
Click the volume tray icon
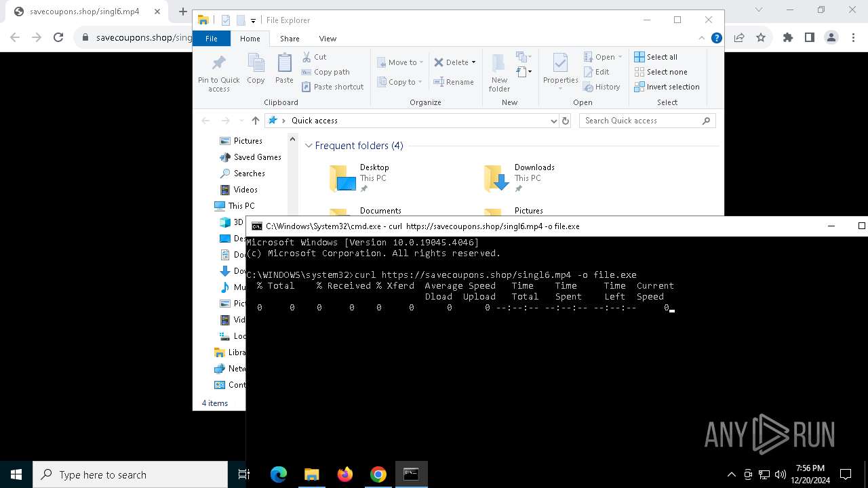point(781,474)
